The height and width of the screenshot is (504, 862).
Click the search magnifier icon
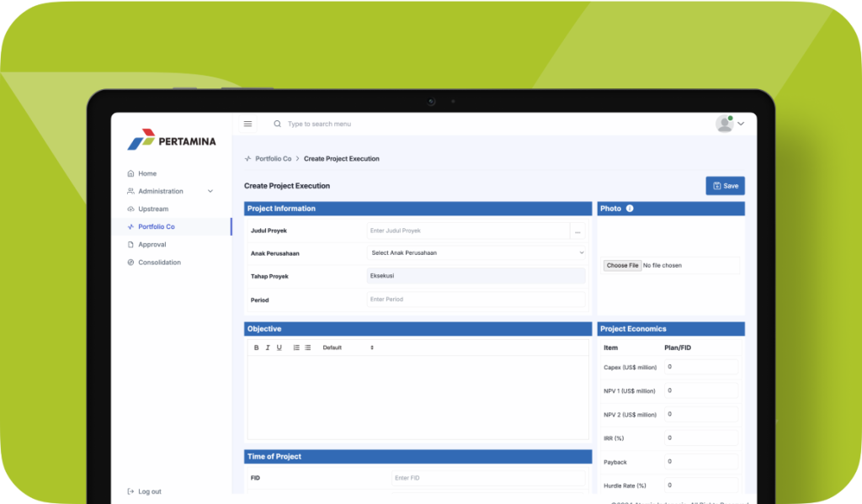tap(278, 124)
